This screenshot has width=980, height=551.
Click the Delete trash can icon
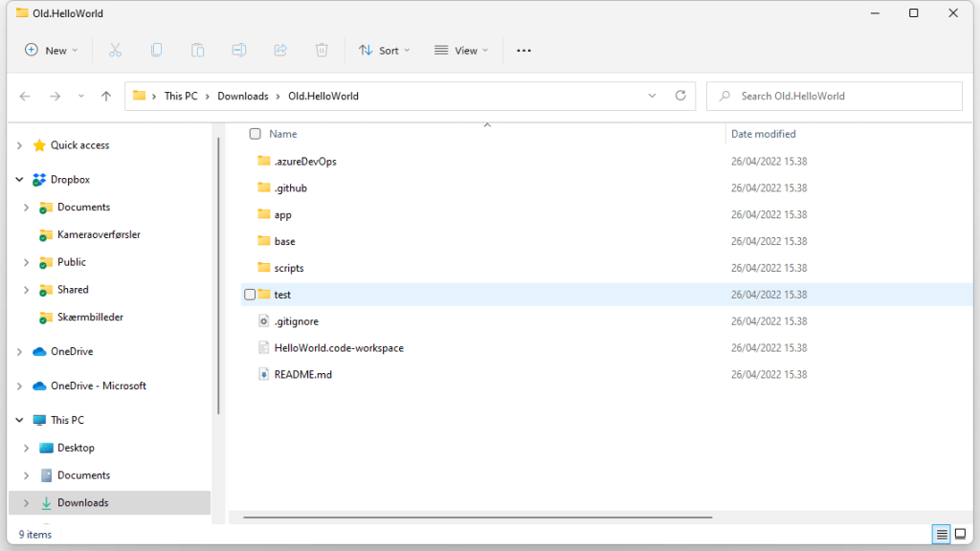pos(323,50)
